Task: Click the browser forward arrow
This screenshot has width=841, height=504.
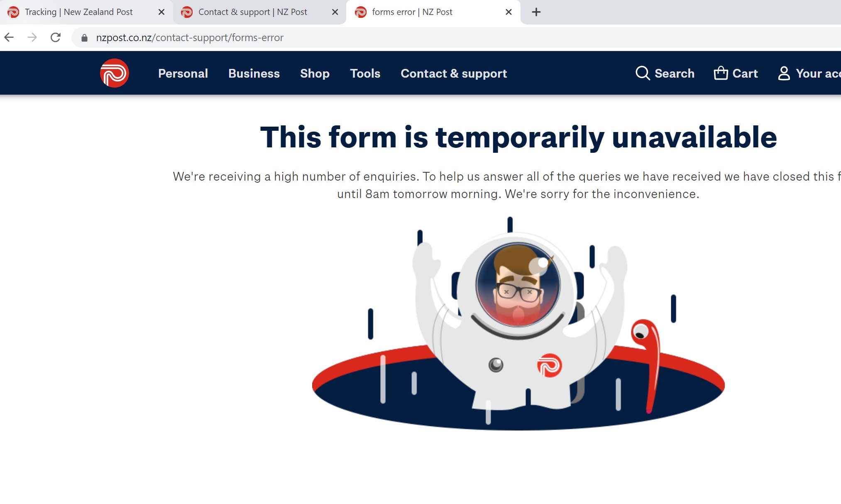Action: click(x=32, y=38)
